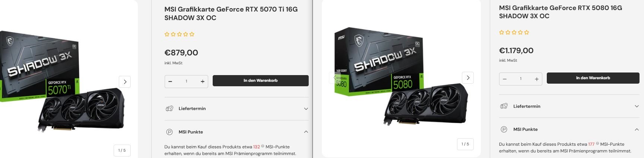The image size is (644, 158).
Task: Expand Liefertermin for RTX 5070 Ti
Action: click(x=237, y=109)
